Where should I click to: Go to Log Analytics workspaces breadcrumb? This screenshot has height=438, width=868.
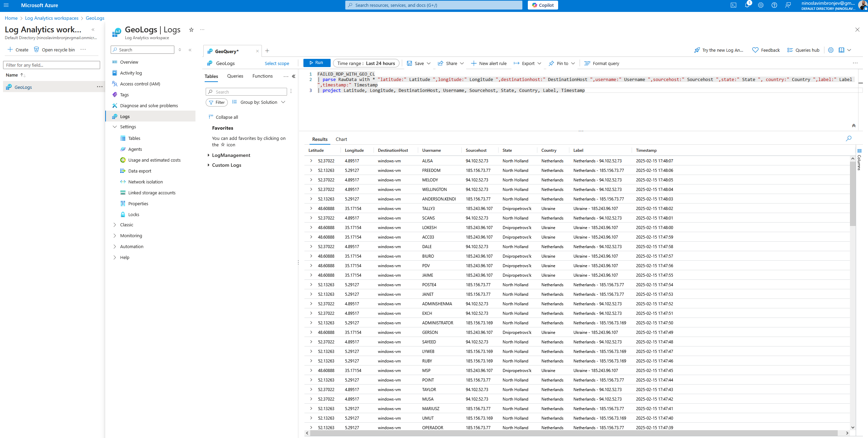[52, 18]
